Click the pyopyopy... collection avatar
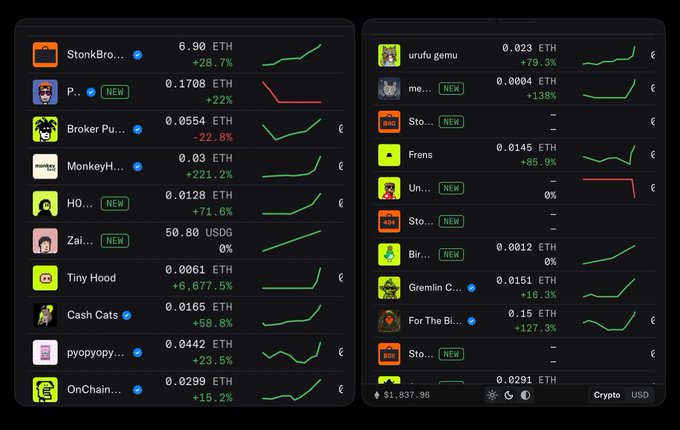 (45, 352)
